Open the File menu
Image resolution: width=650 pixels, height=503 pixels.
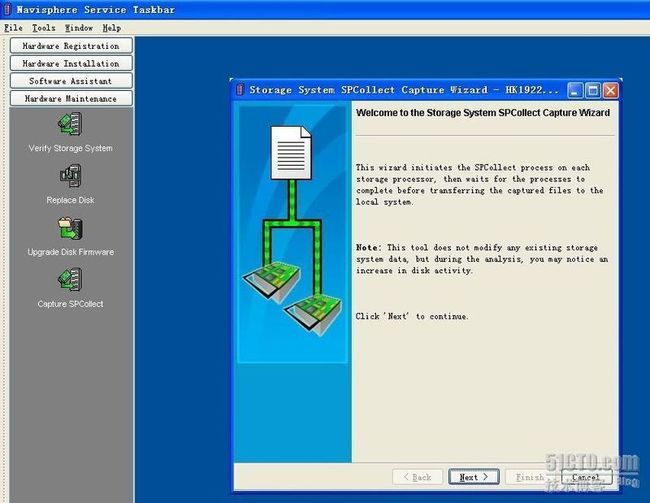pyautogui.click(x=13, y=28)
